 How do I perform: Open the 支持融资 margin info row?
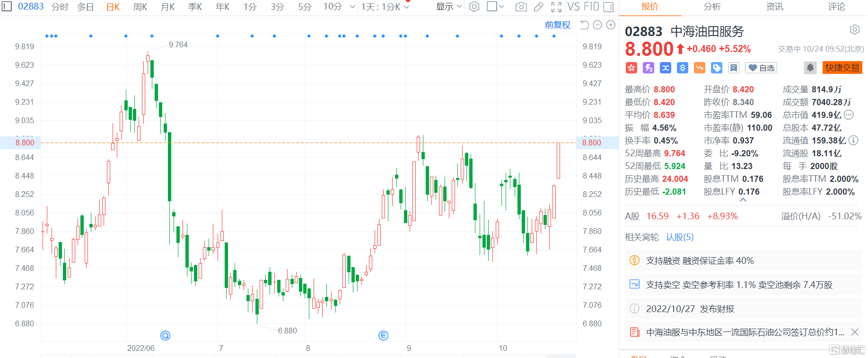pos(743,260)
